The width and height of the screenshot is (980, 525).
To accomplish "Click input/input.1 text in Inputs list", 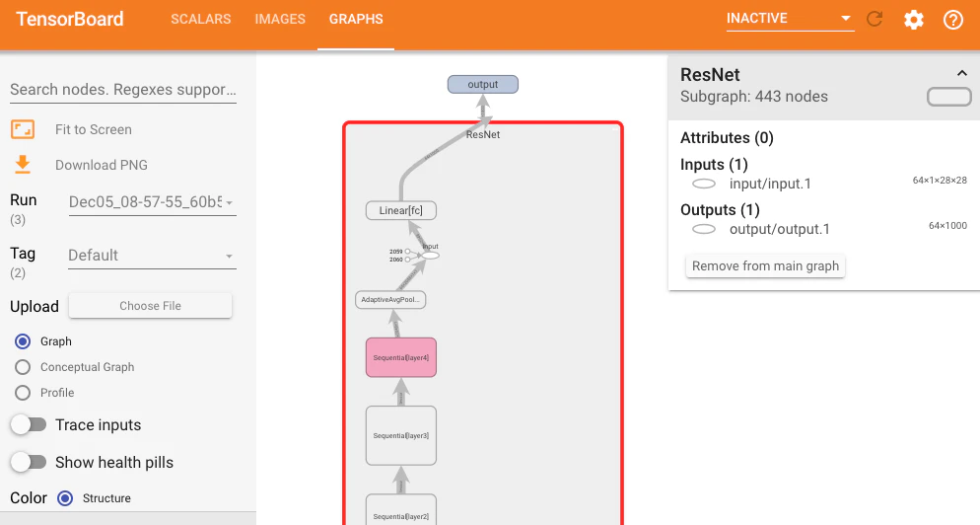I will point(770,184).
